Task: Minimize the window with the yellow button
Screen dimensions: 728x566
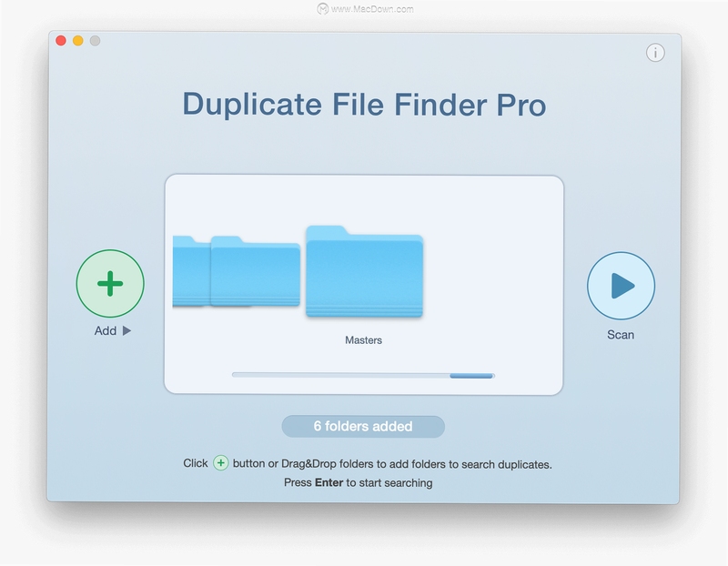Action: (x=78, y=40)
